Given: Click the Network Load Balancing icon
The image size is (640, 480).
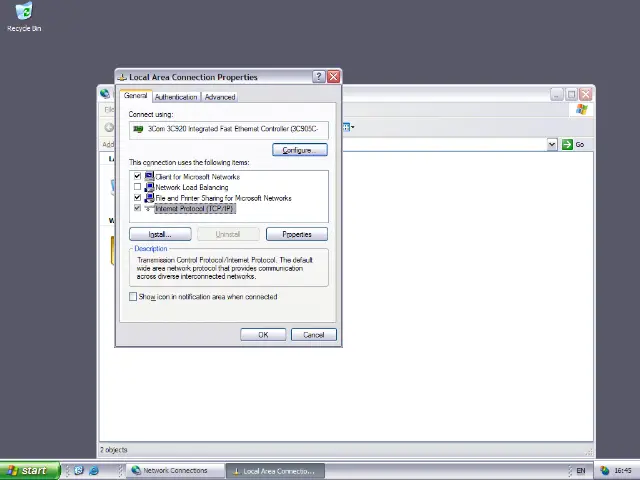Looking at the screenshot, I should pos(149,187).
